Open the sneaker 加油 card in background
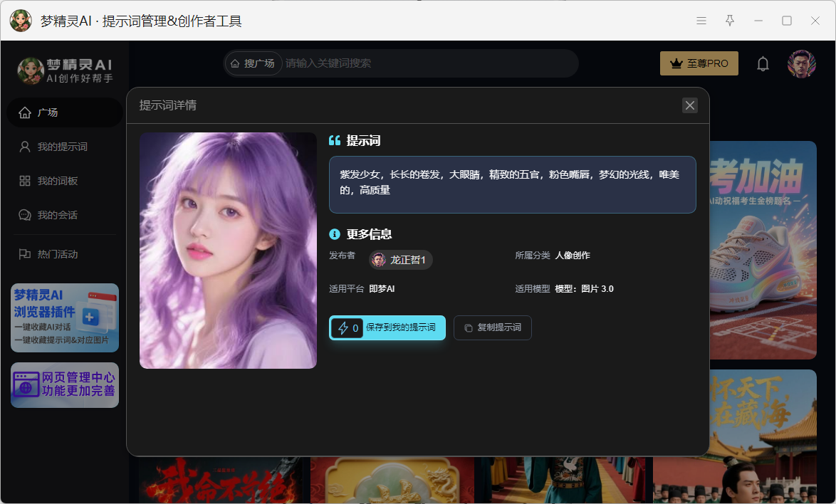The width and height of the screenshot is (836, 504). (x=763, y=250)
